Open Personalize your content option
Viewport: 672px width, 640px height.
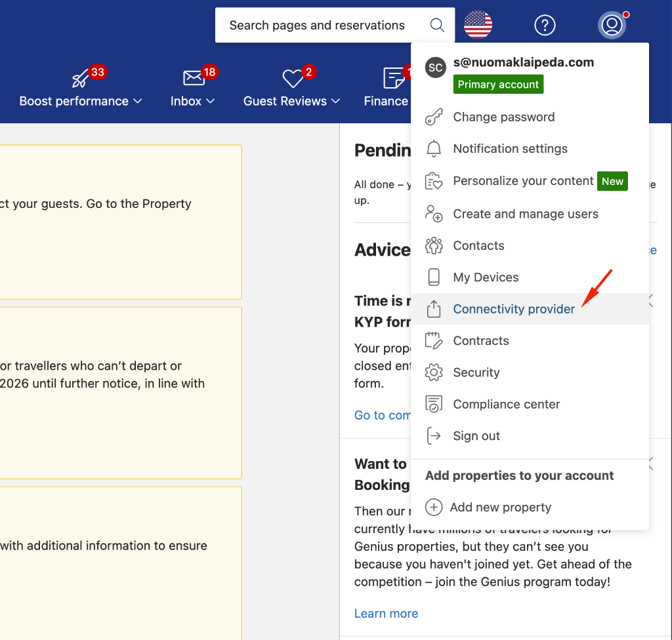point(523,181)
